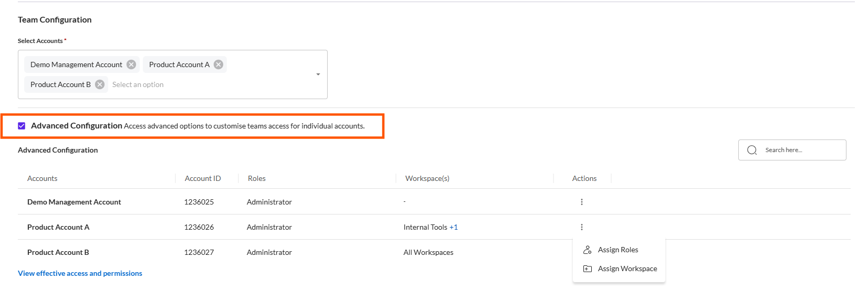Click Administrator role for Product Account A

[269, 227]
